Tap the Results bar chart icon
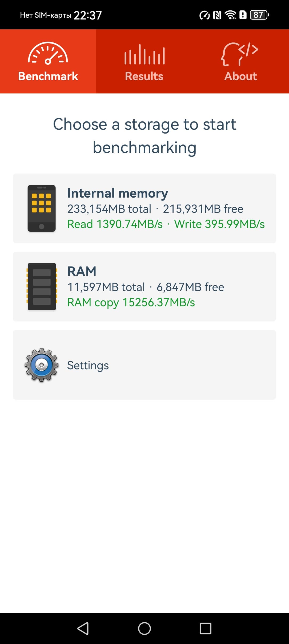The image size is (289, 644). tap(144, 55)
